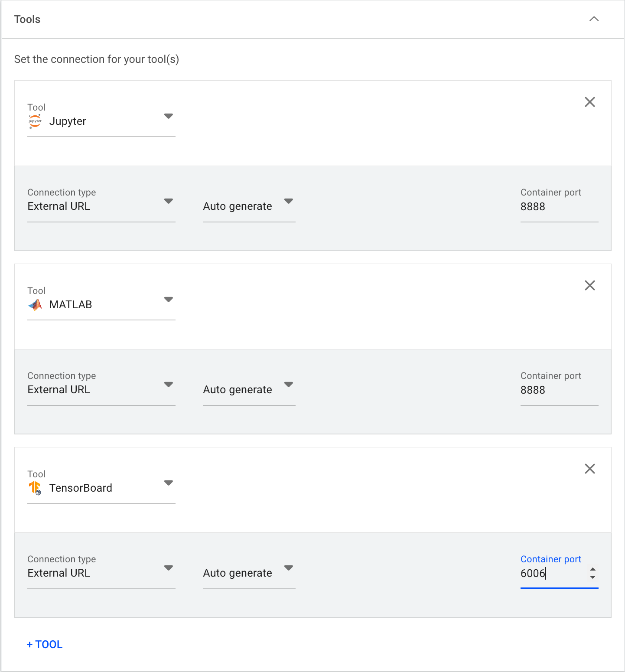Open the TensorBoard tool dropdown arrow
Viewport: 625px width, 672px height.
[169, 483]
